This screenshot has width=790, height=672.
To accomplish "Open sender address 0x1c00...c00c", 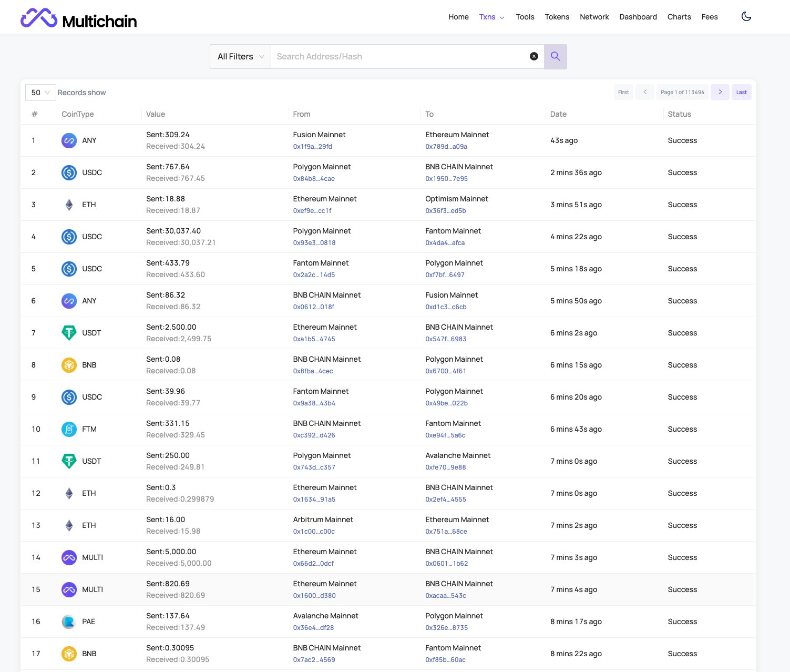I will [x=314, y=532].
